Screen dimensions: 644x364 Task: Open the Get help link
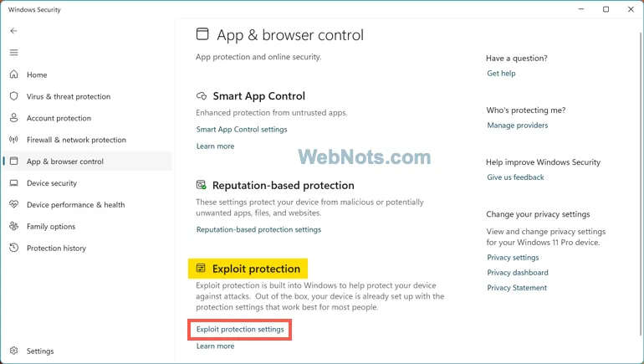[501, 74]
